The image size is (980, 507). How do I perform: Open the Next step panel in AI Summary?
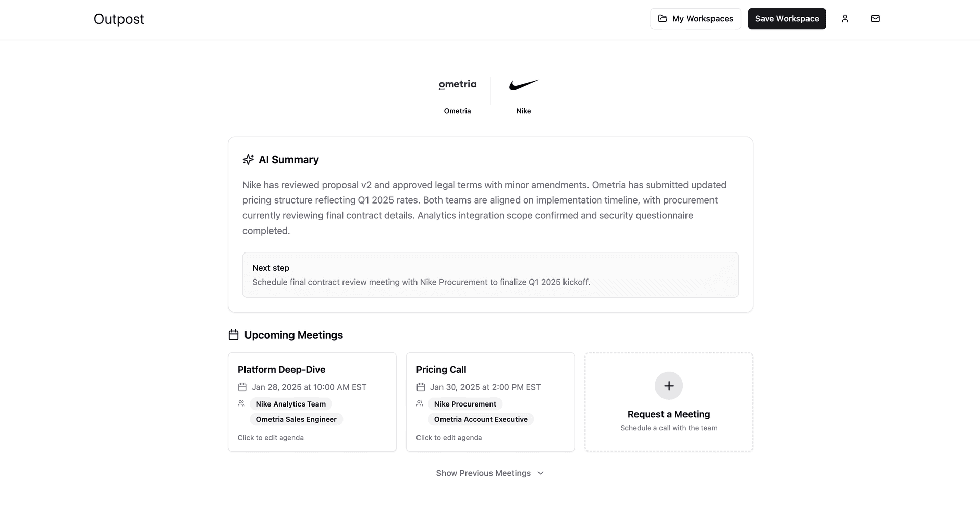pos(489,275)
